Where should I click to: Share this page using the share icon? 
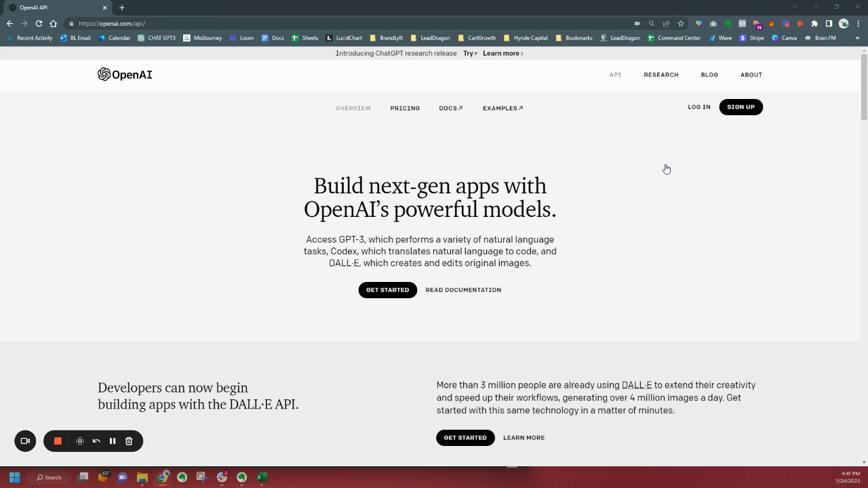(x=666, y=23)
